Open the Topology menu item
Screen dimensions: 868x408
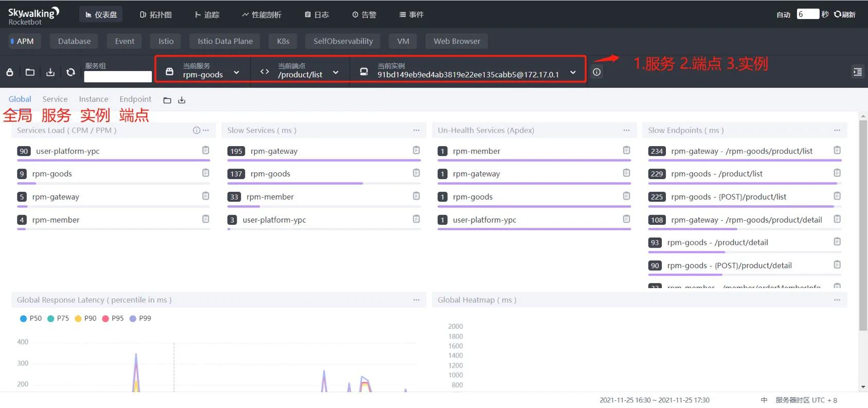156,14
